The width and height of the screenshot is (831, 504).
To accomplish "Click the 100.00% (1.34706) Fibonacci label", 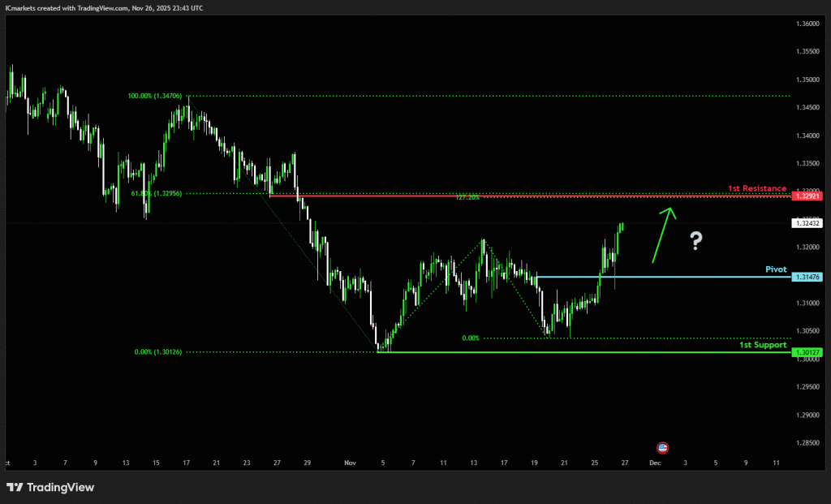I will 157,96.
